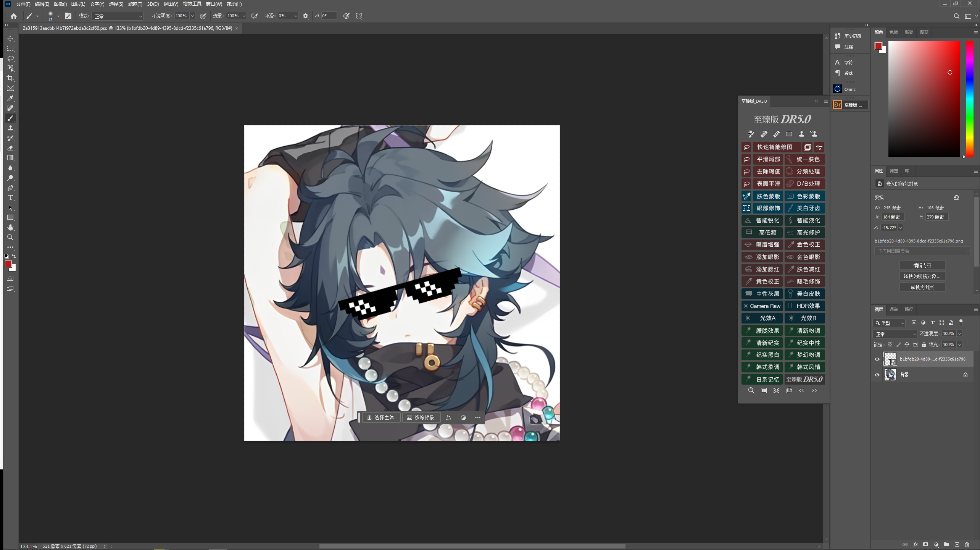The height and width of the screenshot is (550, 980).
Task: Select the 背景 layer thumbnail
Action: point(890,375)
